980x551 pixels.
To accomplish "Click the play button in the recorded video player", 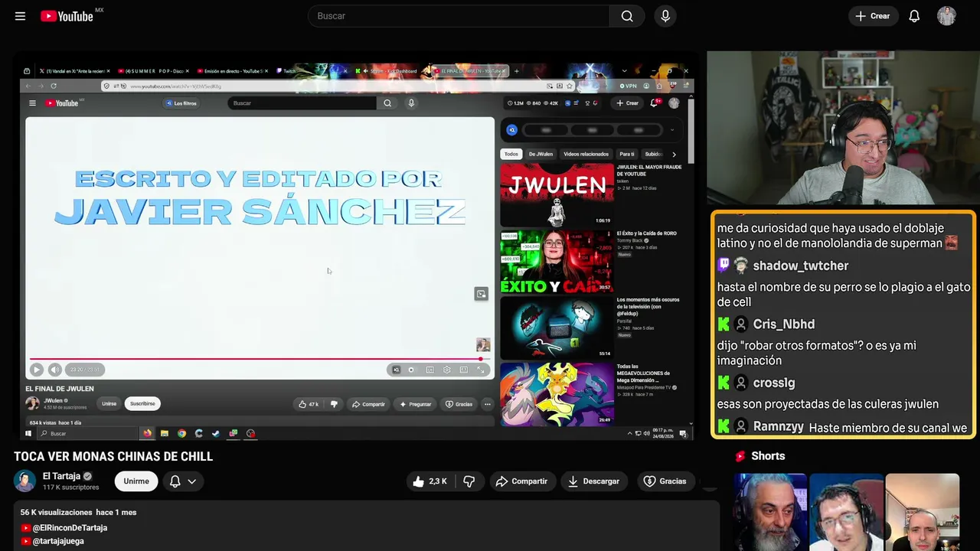I will [36, 370].
